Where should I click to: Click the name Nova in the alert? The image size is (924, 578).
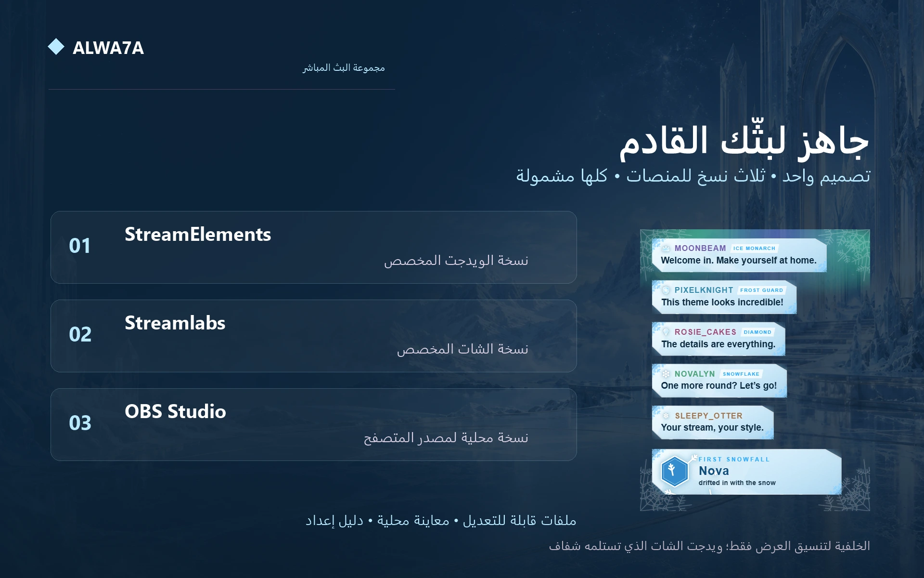tap(714, 471)
